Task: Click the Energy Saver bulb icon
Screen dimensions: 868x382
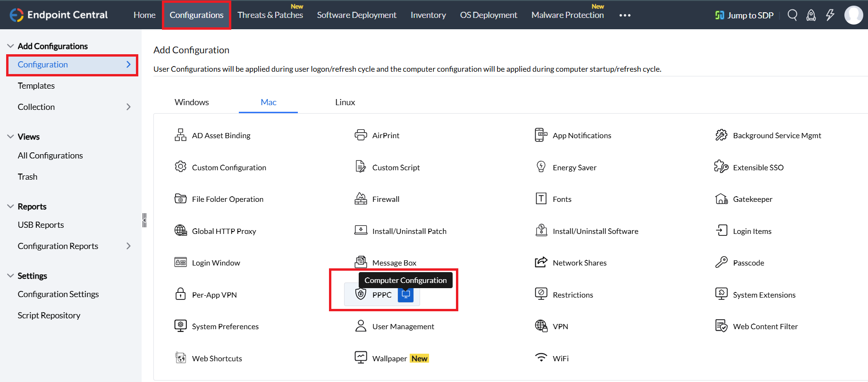Action: (x=541, y=167)
